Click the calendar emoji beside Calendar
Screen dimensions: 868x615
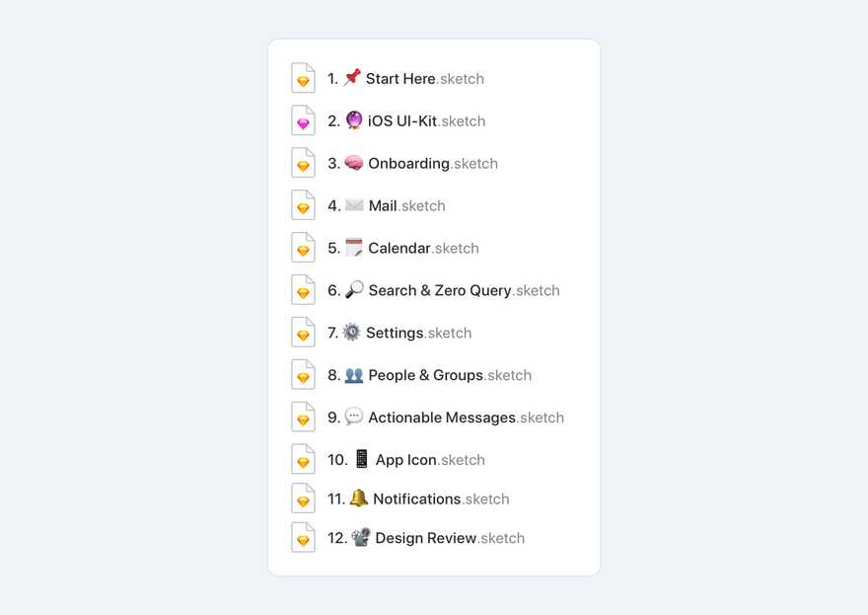[x=354, y=248]
